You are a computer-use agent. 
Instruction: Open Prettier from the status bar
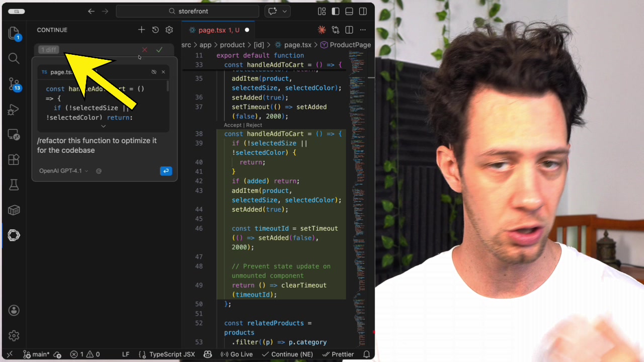338,354
